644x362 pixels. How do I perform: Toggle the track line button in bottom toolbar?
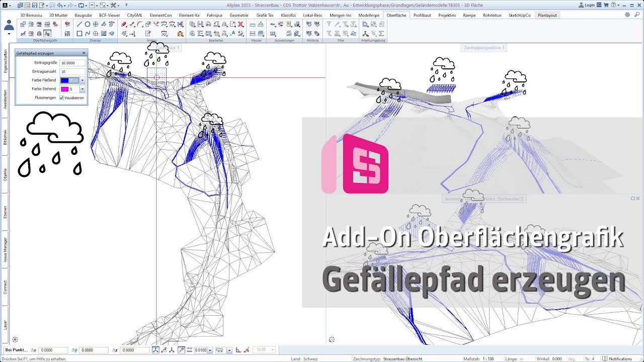coord(180,350)
